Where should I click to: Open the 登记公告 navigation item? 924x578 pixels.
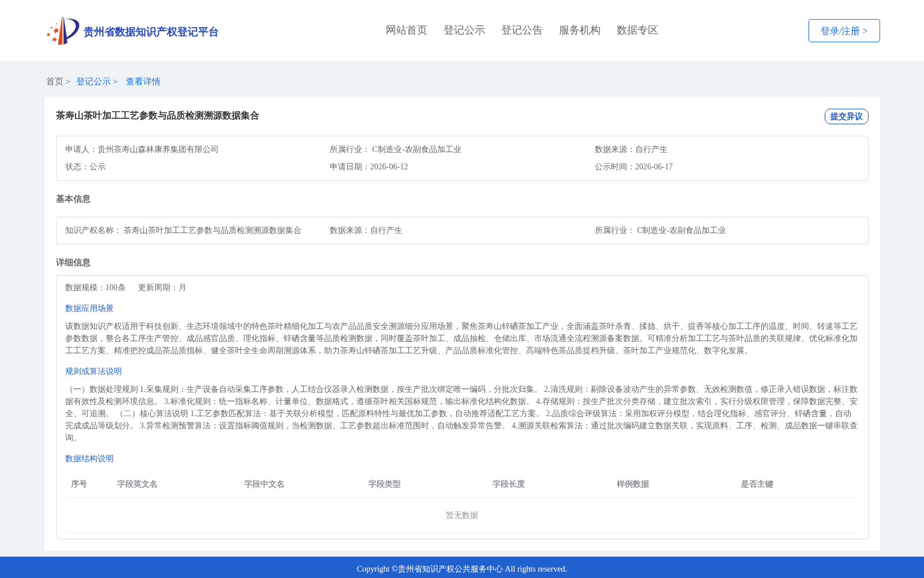tap(522, 30)
